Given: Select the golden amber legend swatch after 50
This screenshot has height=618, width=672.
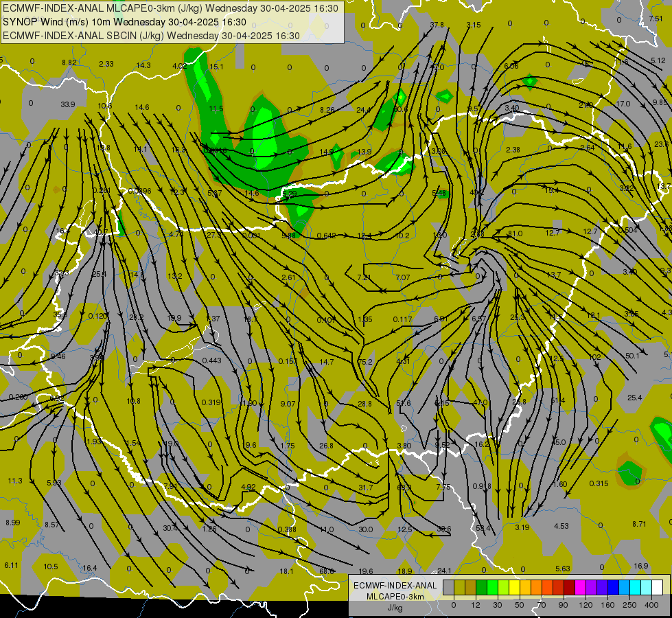Looking at the screenshot, I should click(525, 587).
